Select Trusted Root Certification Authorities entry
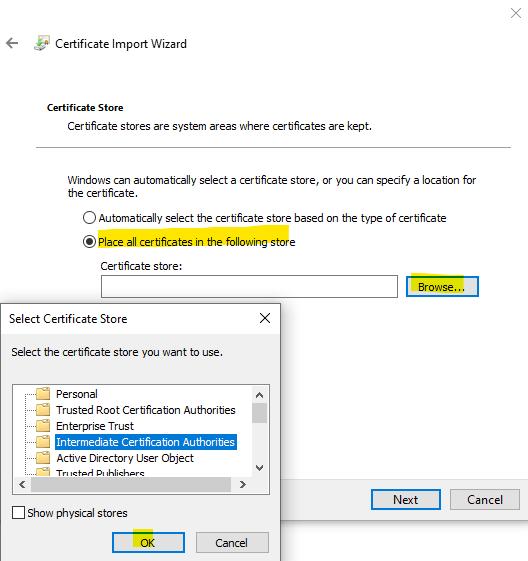The image size is (528, 561). pos(146,410)
